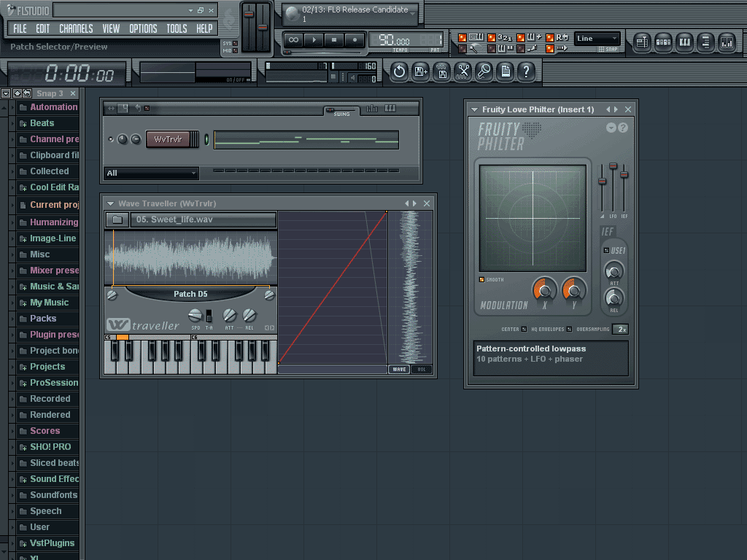Show the browser window button

[x=705, y=42]
